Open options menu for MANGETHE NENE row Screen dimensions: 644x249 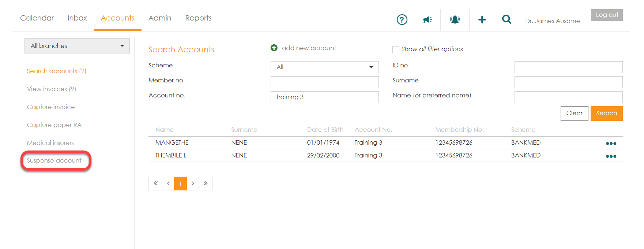pyautogui.click(x=611, y=143)
